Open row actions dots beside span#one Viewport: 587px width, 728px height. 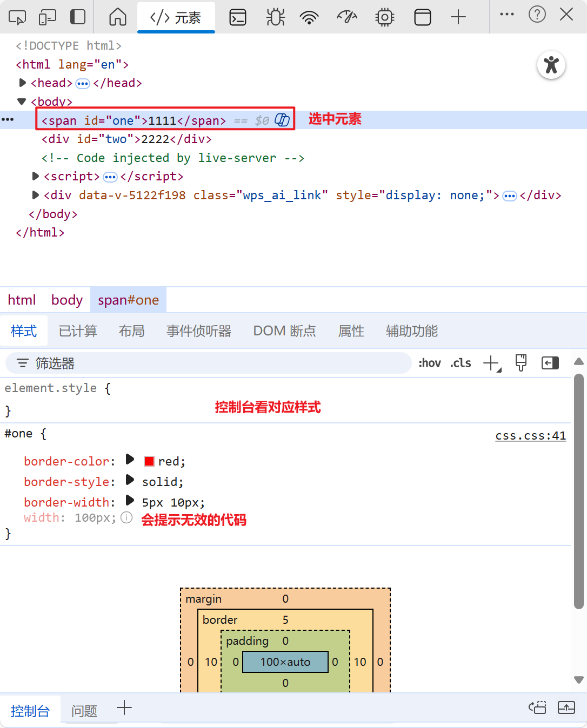pyautogui.click(x=8, y=119)
